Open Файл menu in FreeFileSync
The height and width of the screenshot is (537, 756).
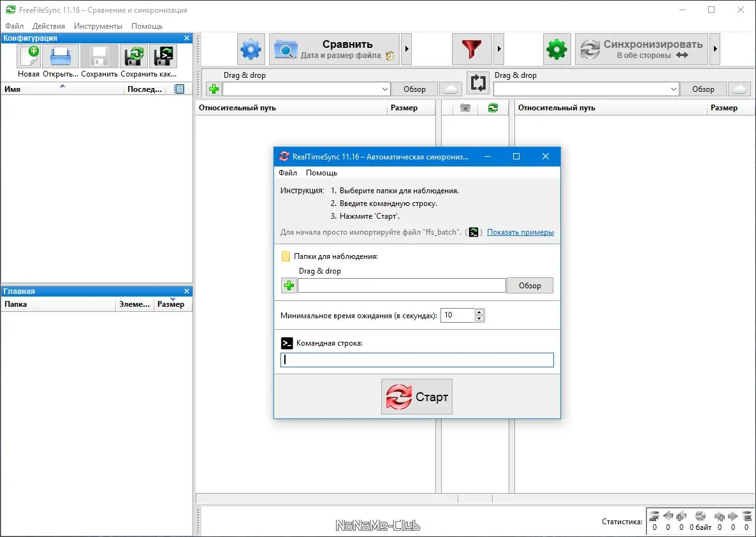(15, 26)
